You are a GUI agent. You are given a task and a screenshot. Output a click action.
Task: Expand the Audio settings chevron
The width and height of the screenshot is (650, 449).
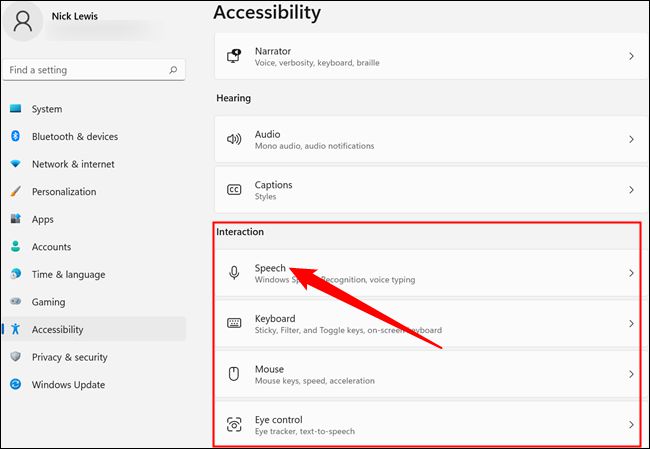coord(631,140)
